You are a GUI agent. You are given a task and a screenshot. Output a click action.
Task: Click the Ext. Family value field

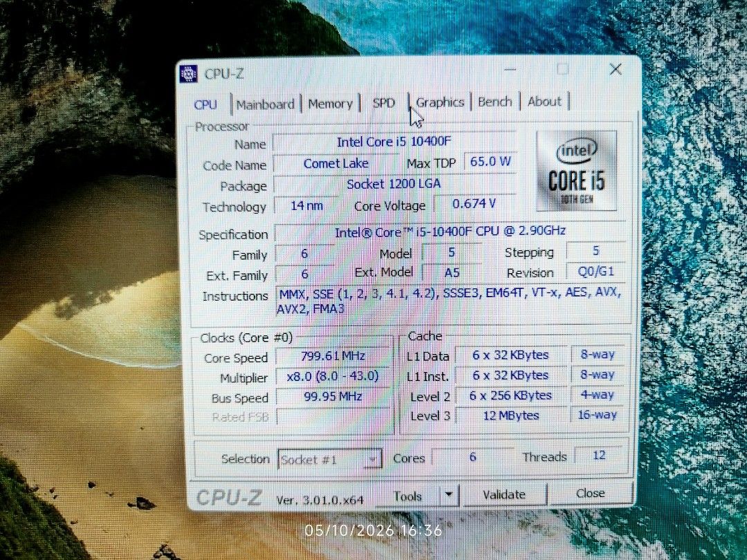tap(305, 274)
